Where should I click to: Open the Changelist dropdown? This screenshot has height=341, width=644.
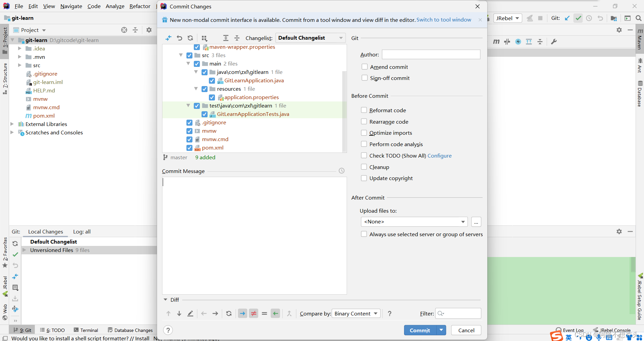pyautogui.click(x=310, y=38)
